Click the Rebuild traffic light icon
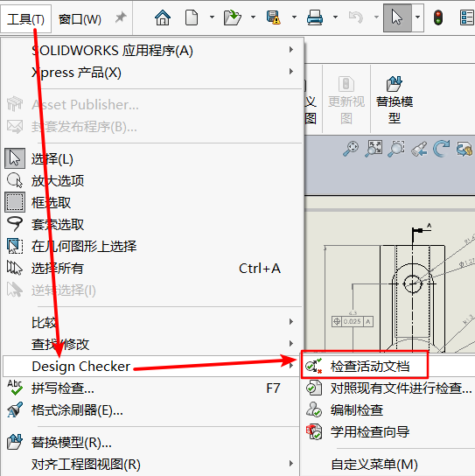 pyautogui.click(x=438, y=17)
